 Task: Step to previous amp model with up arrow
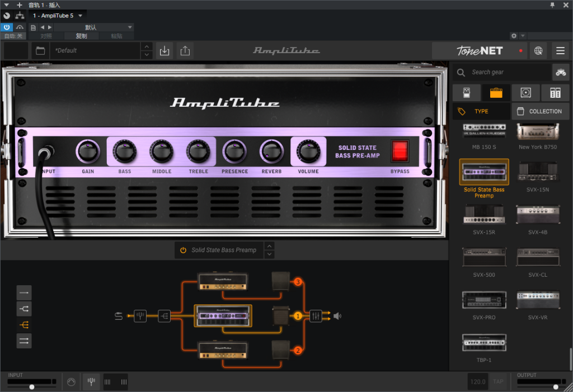[269, 246]
